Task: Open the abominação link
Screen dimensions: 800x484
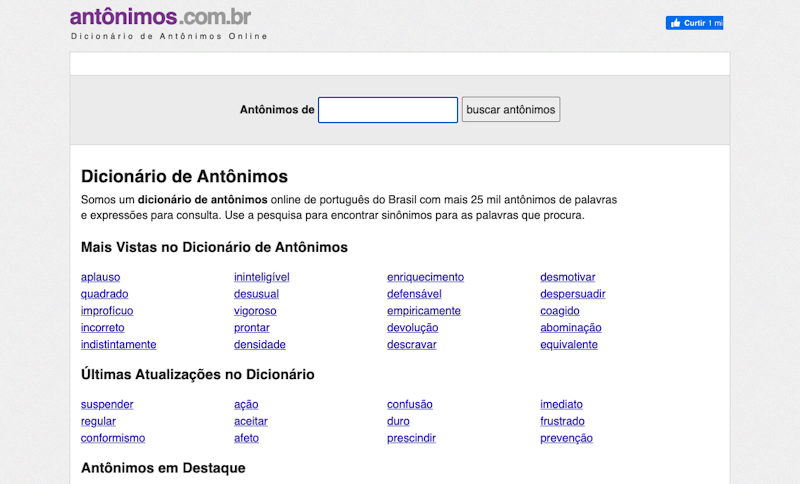Action: pyautogui.click(x=571, y=327)
